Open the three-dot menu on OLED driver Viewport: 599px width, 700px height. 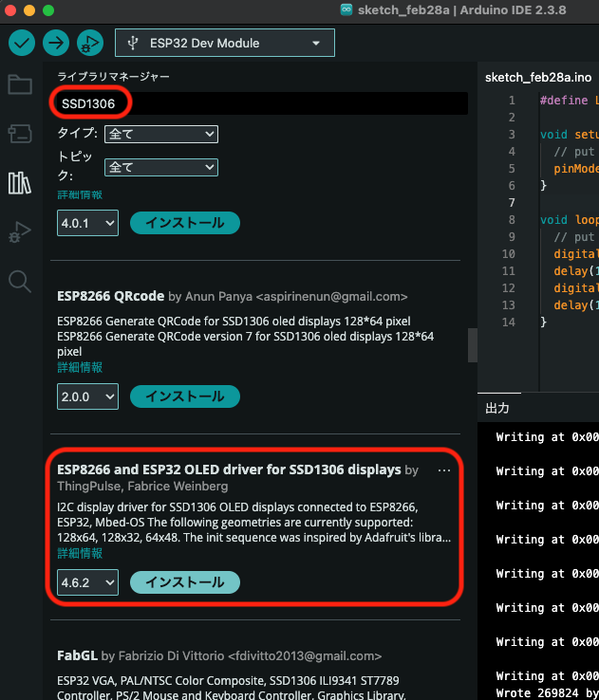(444, 470)
